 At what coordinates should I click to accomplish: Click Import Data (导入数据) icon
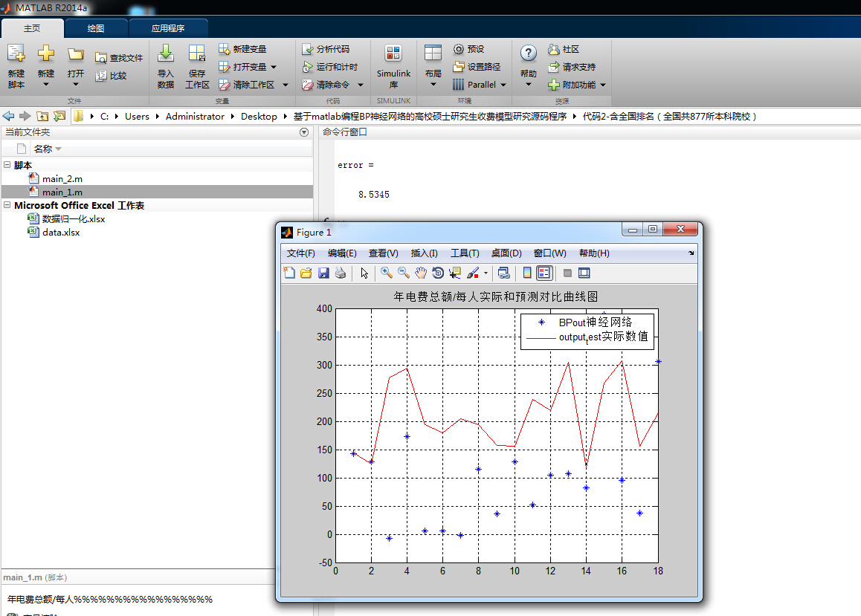(x=165, y=54)
